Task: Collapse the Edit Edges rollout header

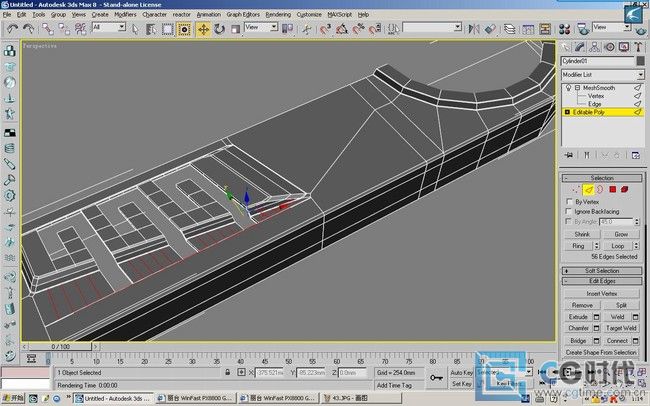Action: (x=602, y=281)
